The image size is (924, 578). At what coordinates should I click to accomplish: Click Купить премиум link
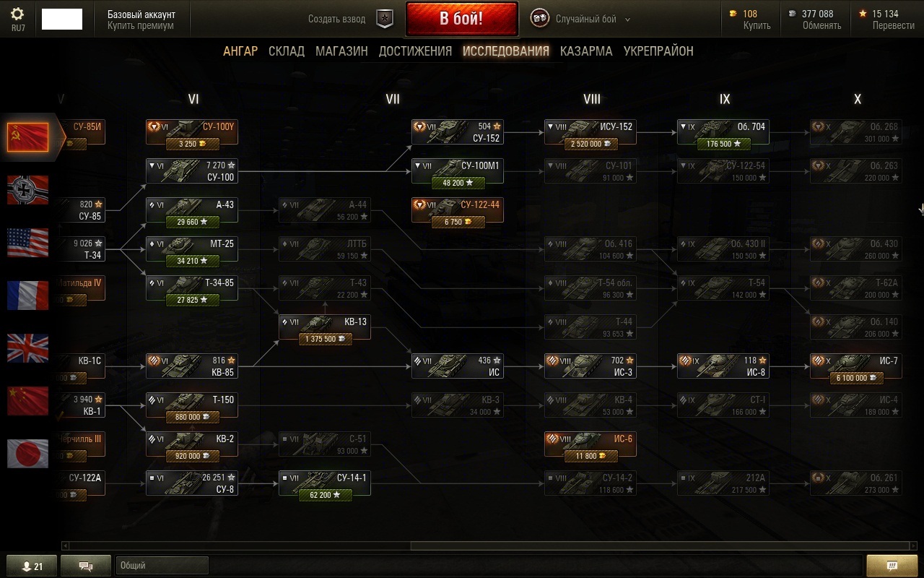[x=141, y=25]
